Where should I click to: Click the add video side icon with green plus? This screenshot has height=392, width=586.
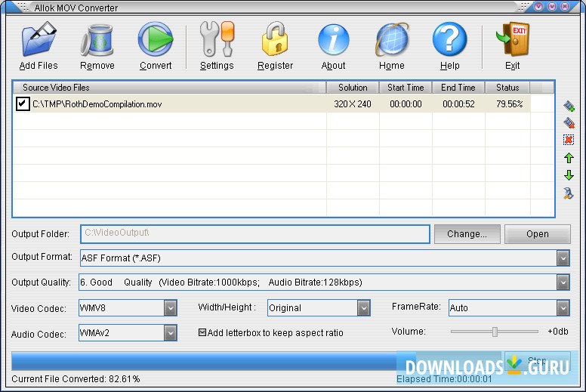(569, 106)
